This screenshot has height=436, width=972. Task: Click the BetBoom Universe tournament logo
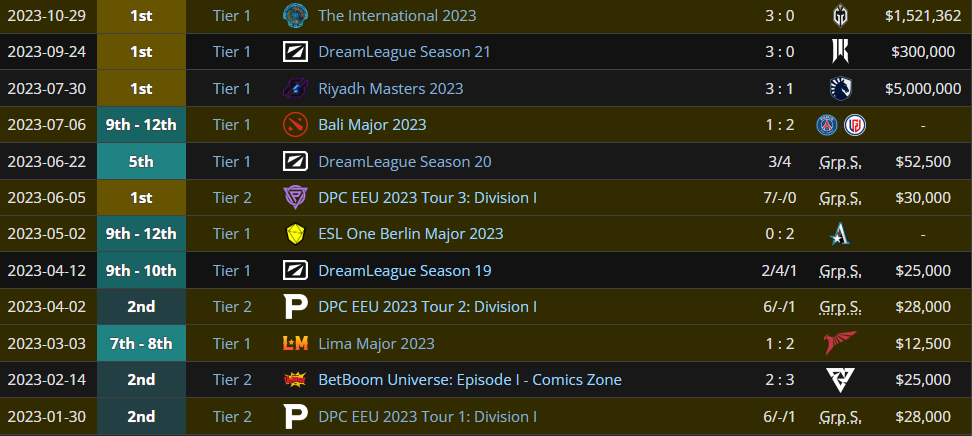point(296,380)
